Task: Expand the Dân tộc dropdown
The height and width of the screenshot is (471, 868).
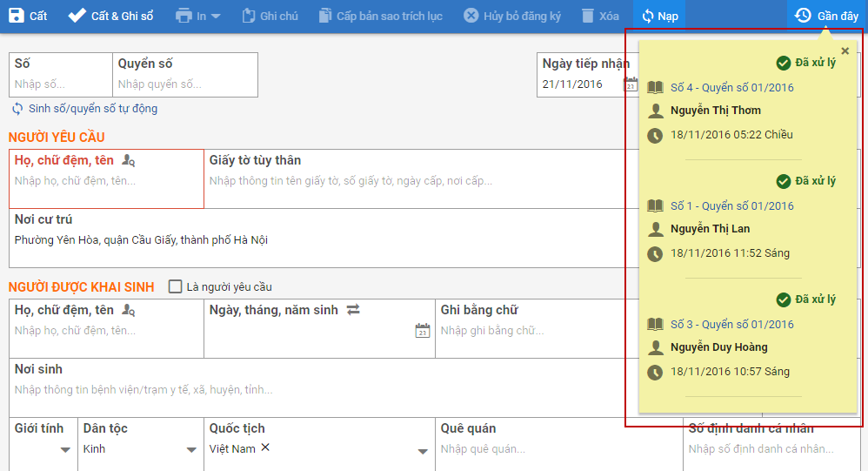Action: [x=191, y=450]
